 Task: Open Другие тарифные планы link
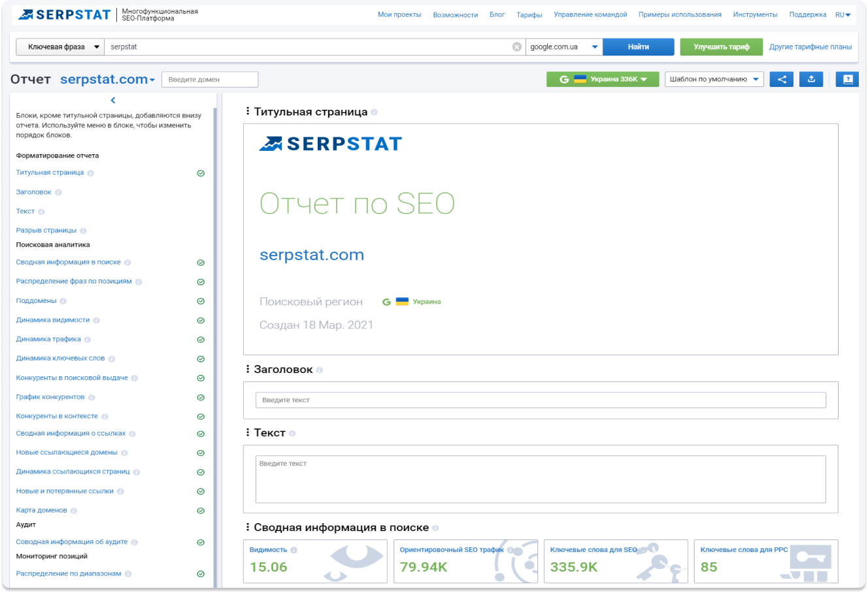coord(810,47)
